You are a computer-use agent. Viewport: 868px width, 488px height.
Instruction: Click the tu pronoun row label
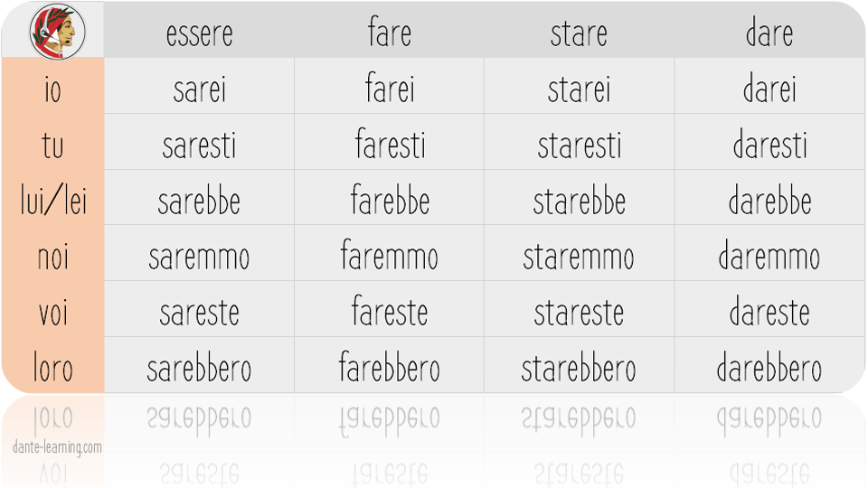53,145
